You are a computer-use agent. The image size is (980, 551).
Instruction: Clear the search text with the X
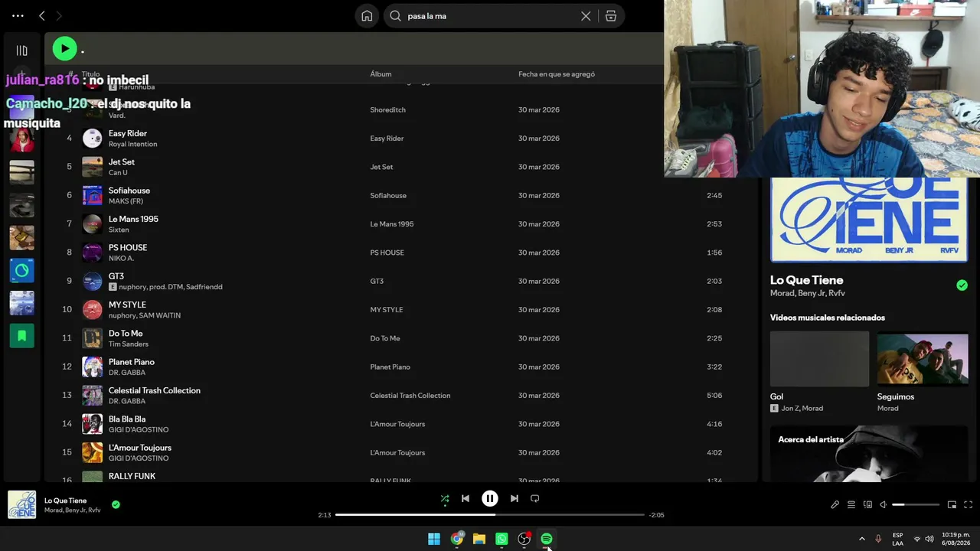[x=586, y=16]
